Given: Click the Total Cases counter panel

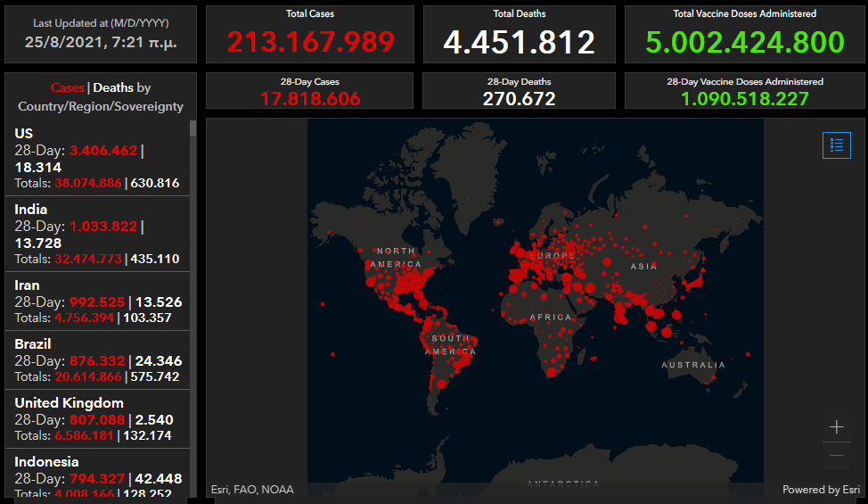Looking at the screenshot, I should coord(310,35).
